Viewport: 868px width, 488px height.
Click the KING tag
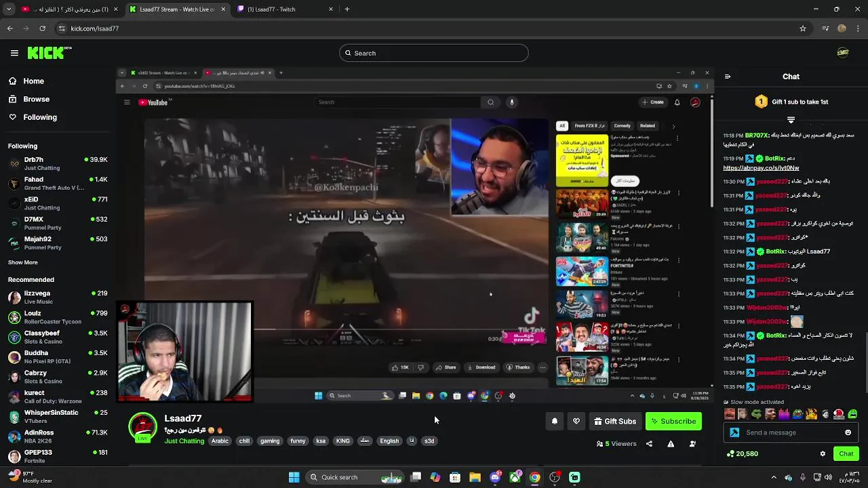[x=343, y=441]
